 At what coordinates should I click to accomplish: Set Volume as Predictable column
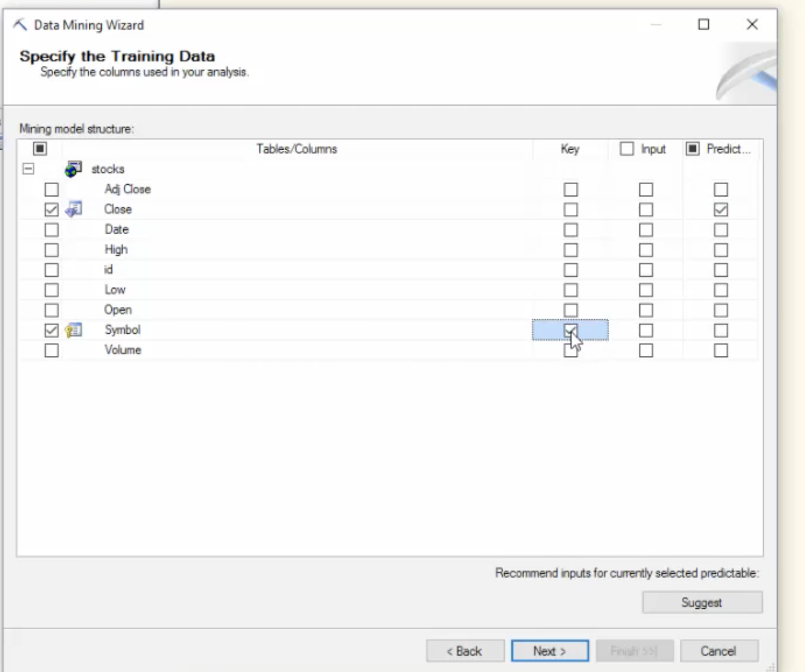[x=721, y=350]
